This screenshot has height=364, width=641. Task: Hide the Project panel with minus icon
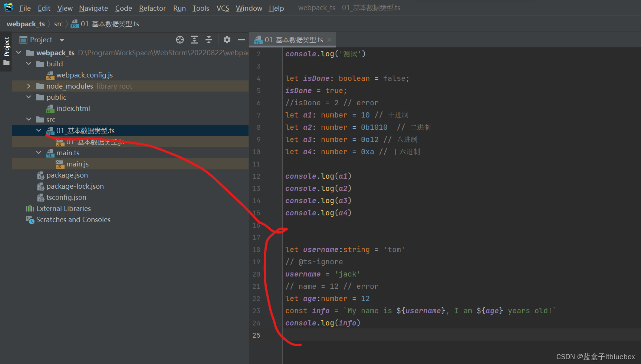point(241,40)
